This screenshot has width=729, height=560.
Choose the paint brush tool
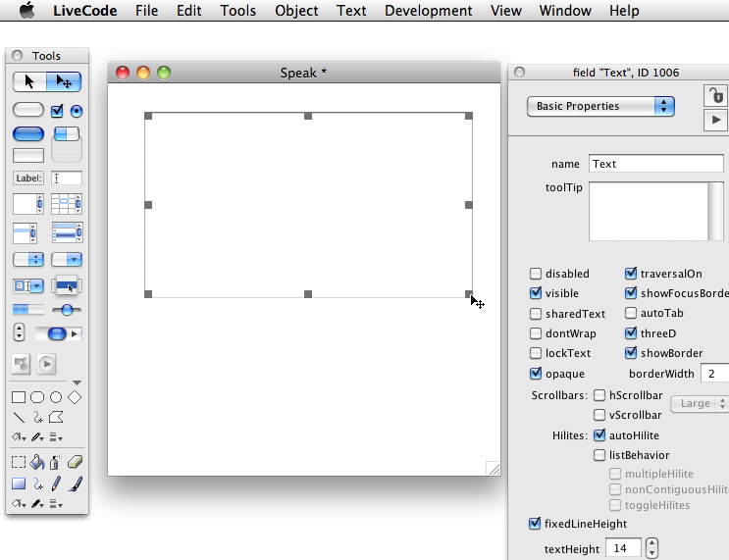click(x=76, y=484)
